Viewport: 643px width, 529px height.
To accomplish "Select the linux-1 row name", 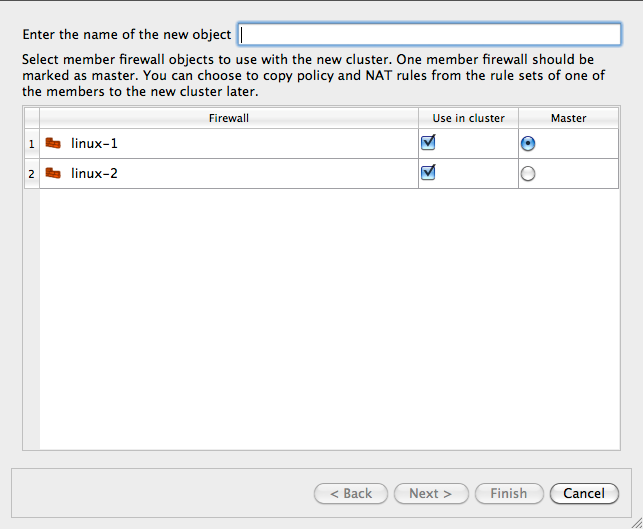I will (x=94, y=144).
